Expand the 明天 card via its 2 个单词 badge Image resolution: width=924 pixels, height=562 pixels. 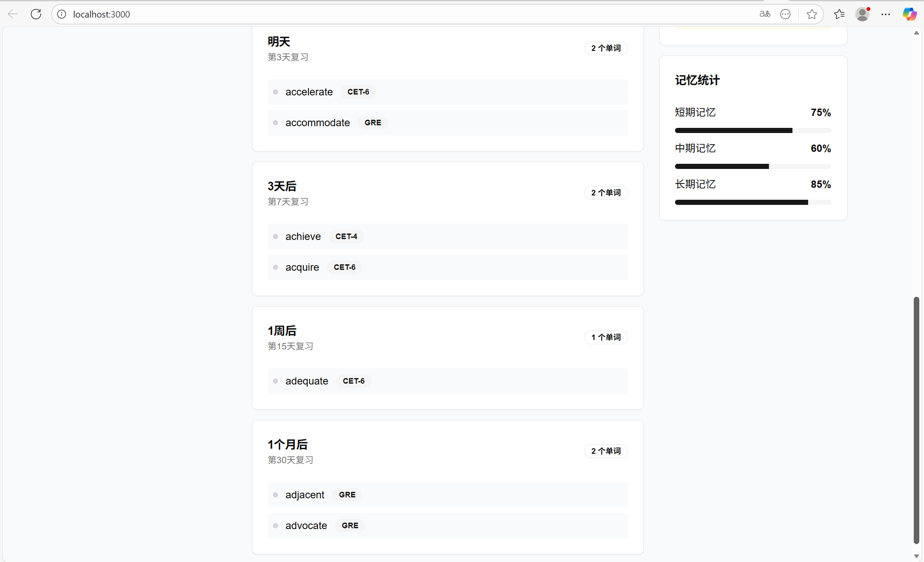point(606,48)
